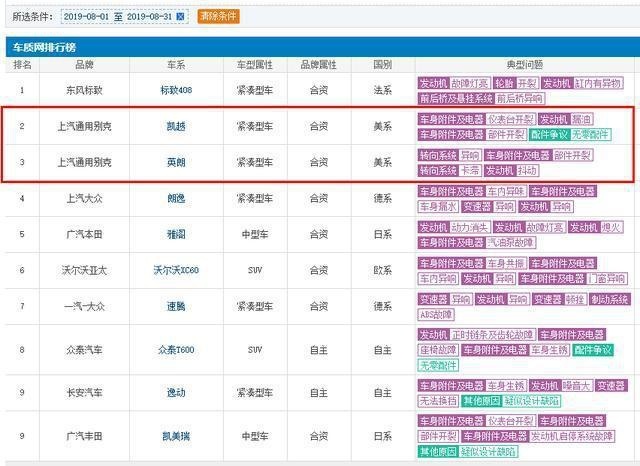Click the 噪音大 tag in the 逸动 row
Viewport: 640px width, 466px height.
[x=576, y=386]
